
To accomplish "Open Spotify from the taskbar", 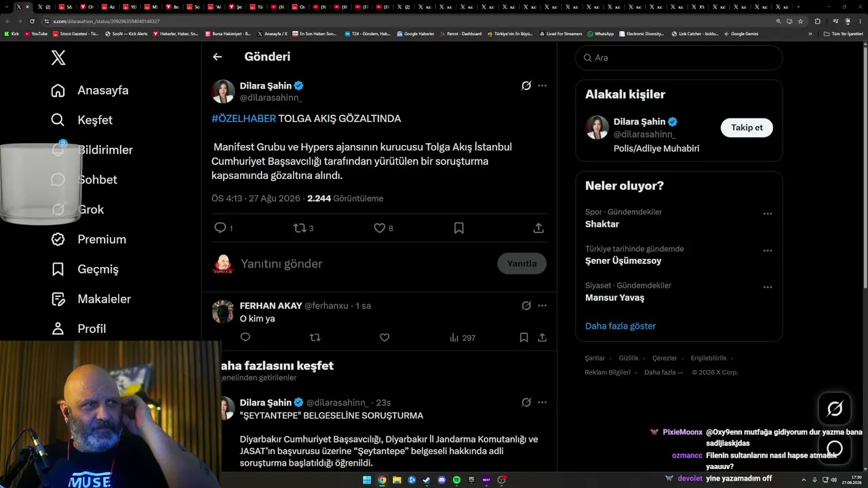I will coord(456,480).
